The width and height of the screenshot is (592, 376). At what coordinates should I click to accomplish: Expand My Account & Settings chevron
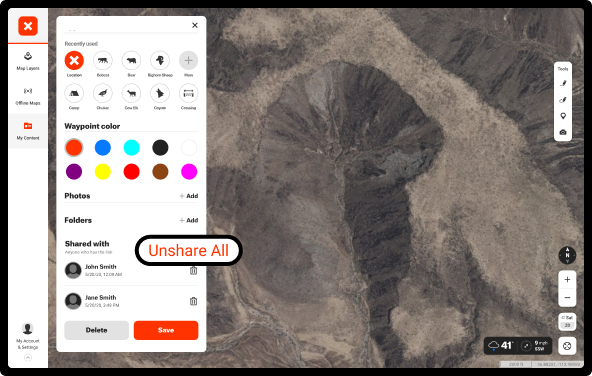tap(28, 358)
